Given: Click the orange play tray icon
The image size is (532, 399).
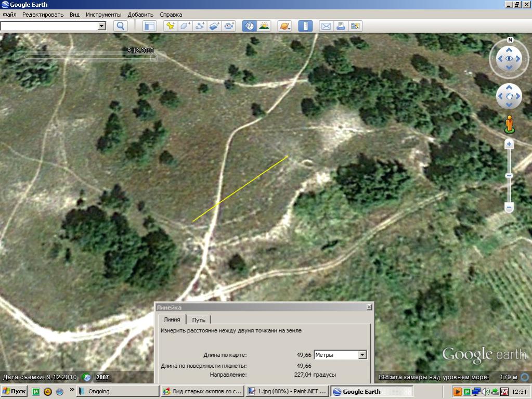Looking at the screenshot, I should tap(457, 392).
